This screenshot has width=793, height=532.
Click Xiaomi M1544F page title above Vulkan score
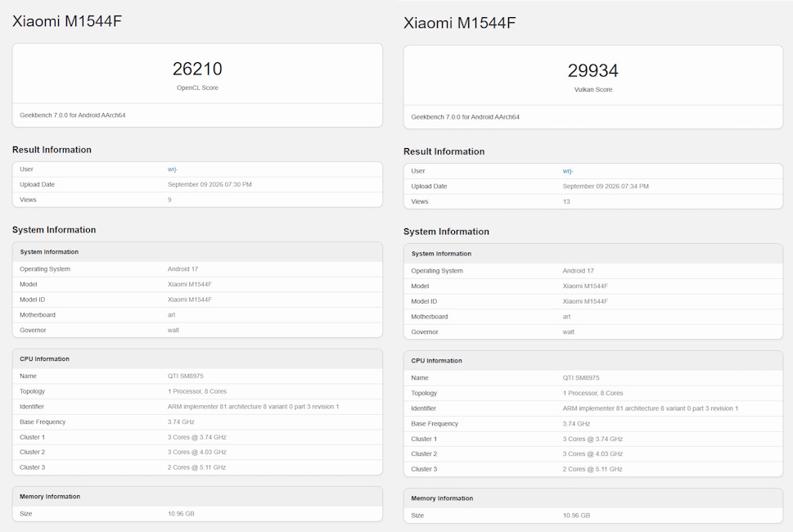tap(459, 23)
